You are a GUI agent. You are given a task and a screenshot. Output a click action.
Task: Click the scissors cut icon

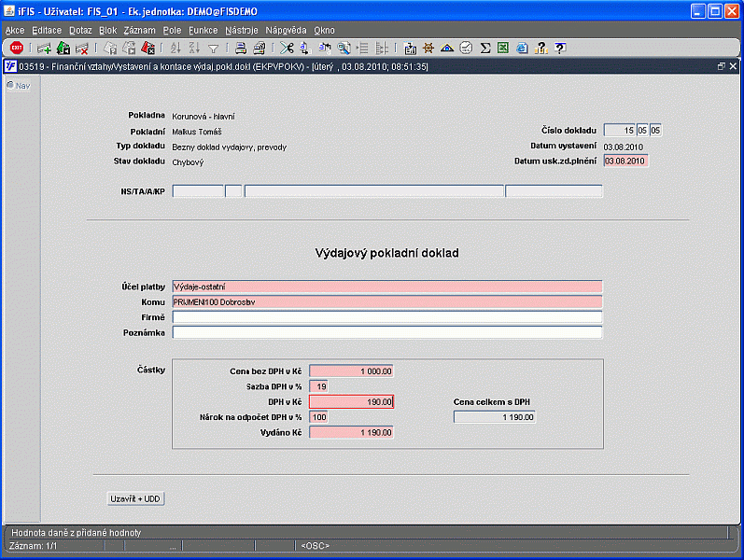tap(287, 48)
